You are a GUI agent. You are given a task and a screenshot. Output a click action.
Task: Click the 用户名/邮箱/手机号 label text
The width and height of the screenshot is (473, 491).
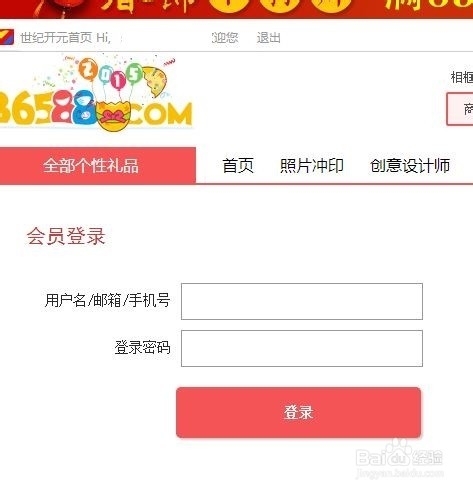[x=107, y=300]
